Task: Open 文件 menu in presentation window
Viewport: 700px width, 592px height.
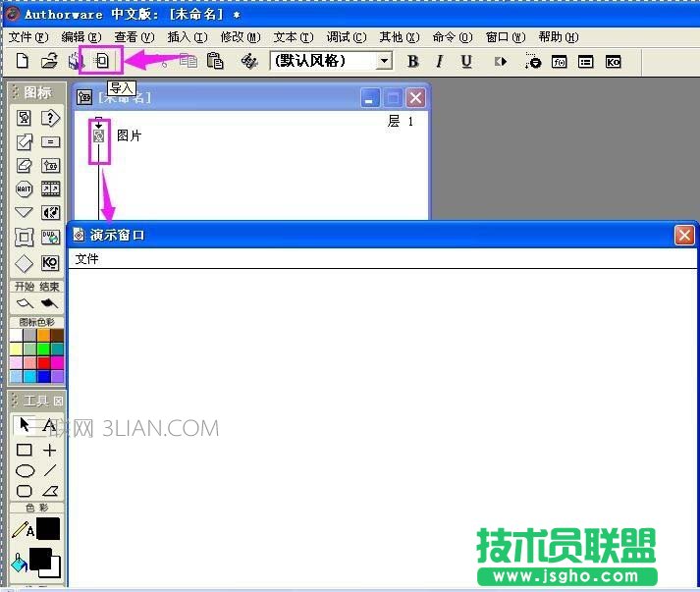Action: coord(86,258)
